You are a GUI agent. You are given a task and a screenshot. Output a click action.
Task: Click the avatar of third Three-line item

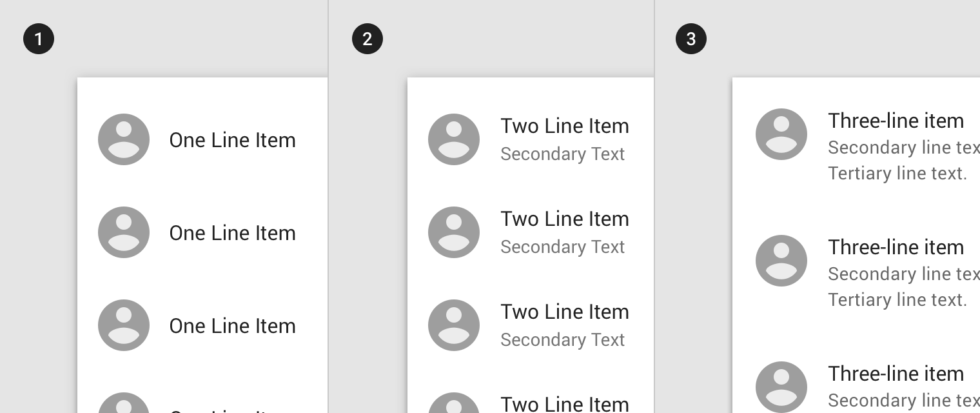point(781,387)
